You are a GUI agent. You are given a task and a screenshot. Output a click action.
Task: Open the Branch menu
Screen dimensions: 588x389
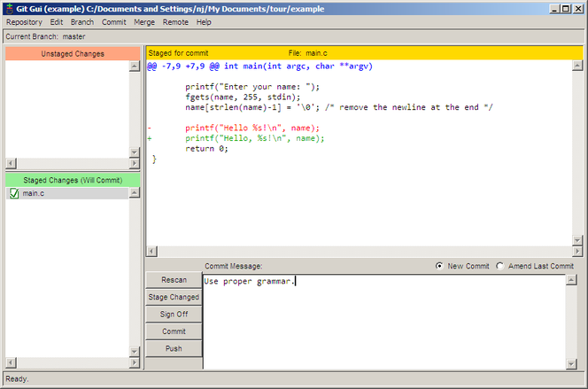(x=82, y=21)
